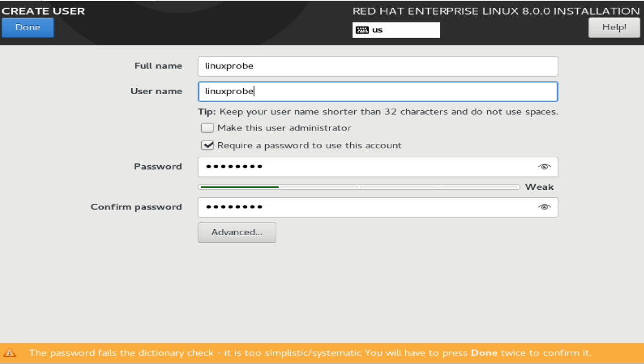Open the Help! button
Viewport: 644px width, 364px height.
pos(614,27)
